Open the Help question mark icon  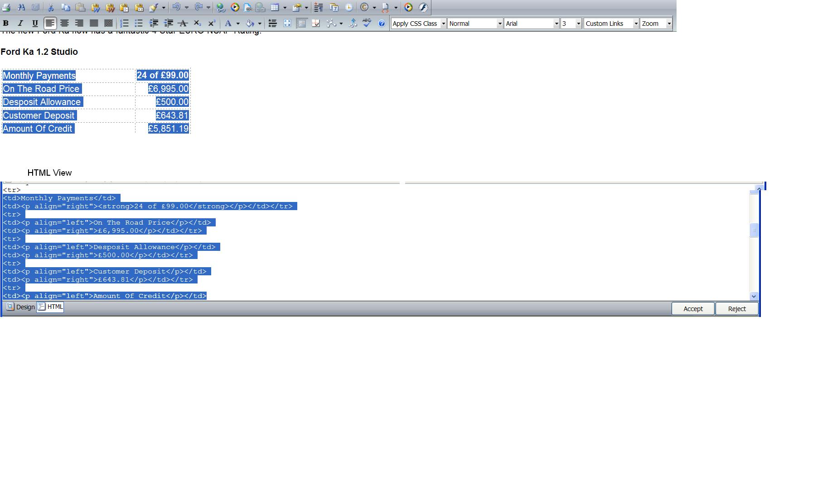pyautogui.click(x=382, y=23)
